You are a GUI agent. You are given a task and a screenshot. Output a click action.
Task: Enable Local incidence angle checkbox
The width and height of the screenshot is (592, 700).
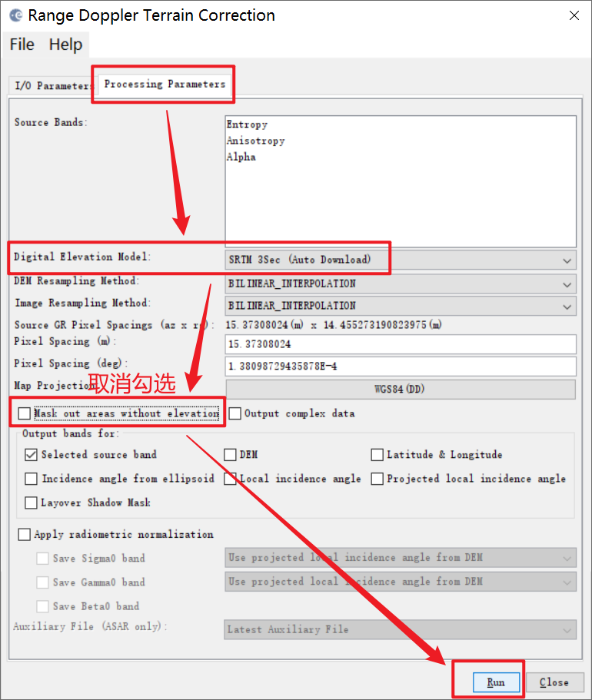coord(230,479)
